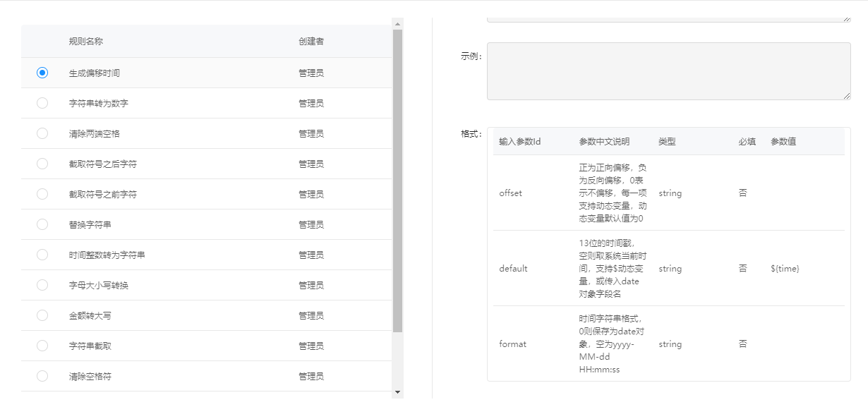Click the rule list scroll-down arrow
Image resolution: width=868 pixels, height=407 pixels.
(397, 391)
